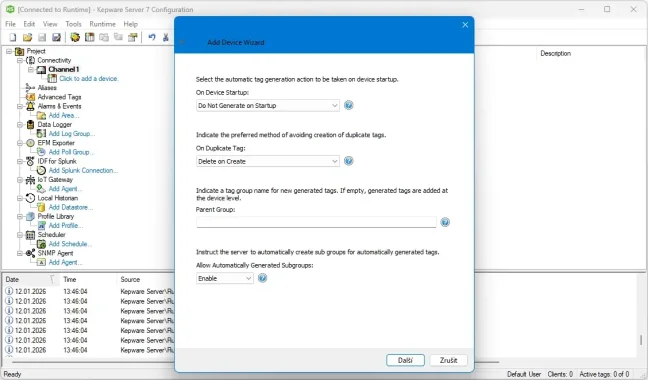Screen dimensions: 648x380
Task: Collapse the IoT Gateway node
Action: [20, 180]
